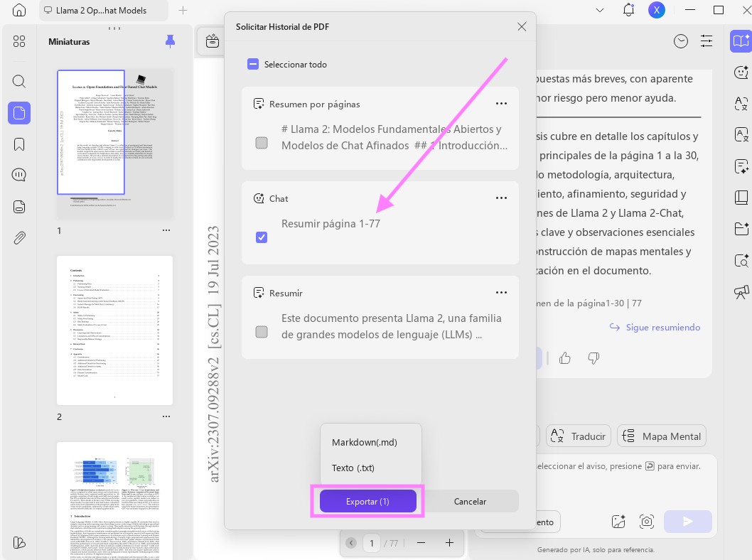Open the comments panel icon
This screenshot has height=560, width=752.
pos(19,175)
